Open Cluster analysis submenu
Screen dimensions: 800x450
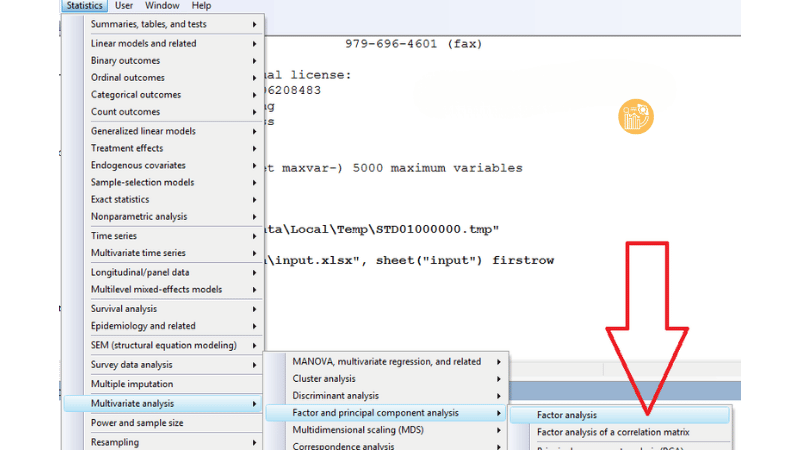tap(324, 379)
